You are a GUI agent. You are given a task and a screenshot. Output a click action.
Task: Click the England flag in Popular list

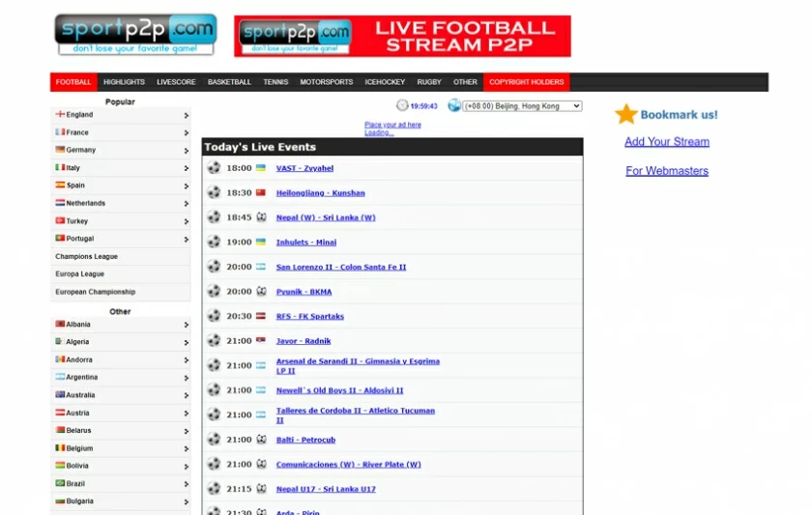[60, 114]
